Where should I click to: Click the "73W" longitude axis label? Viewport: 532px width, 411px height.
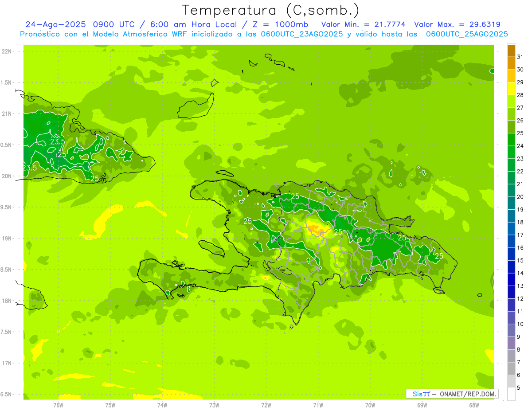[214, 405]
